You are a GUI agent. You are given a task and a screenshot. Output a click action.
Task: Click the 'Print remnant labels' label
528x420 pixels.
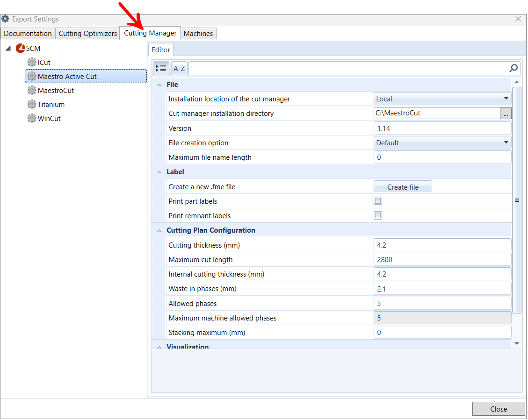click(x=199, y=215)
